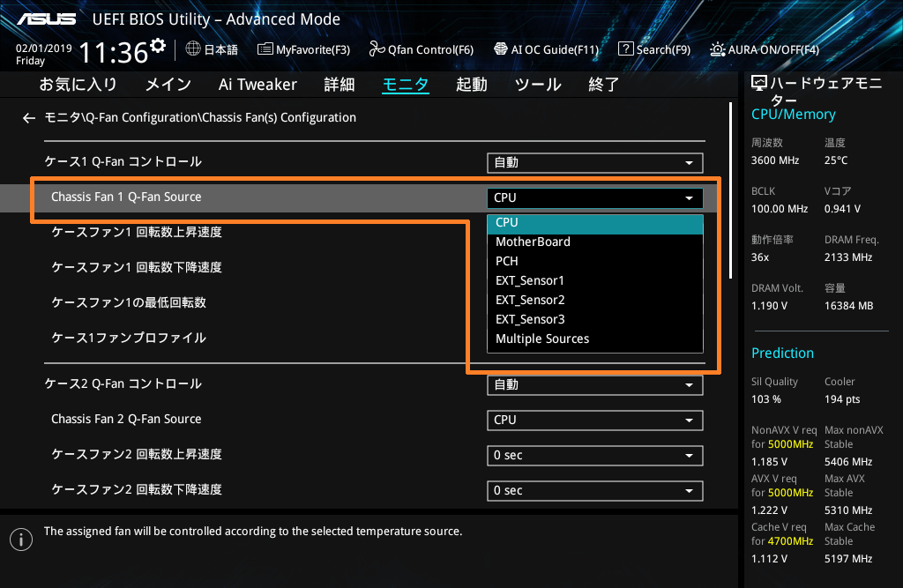Click the 16384 MB capacity value
This screenshot has width=903, height=588.
pyautogui.click(x=849, y=306)
